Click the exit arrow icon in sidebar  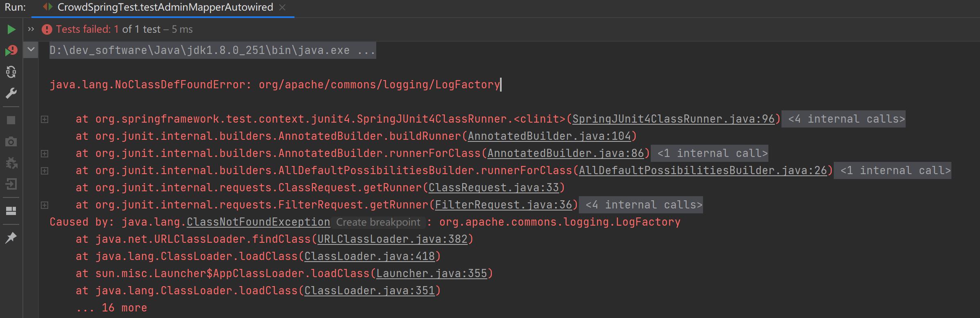point(11,184)
